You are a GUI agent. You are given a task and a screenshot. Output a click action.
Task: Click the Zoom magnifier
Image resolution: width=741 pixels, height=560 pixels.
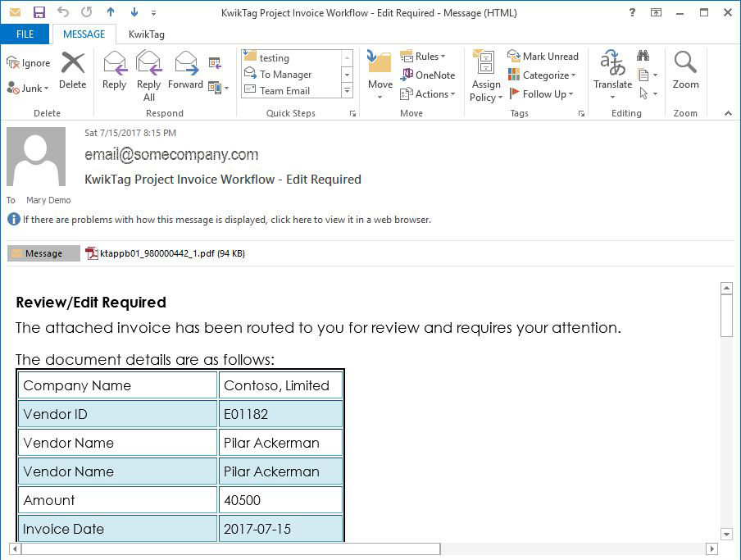[x=686, y=71]
